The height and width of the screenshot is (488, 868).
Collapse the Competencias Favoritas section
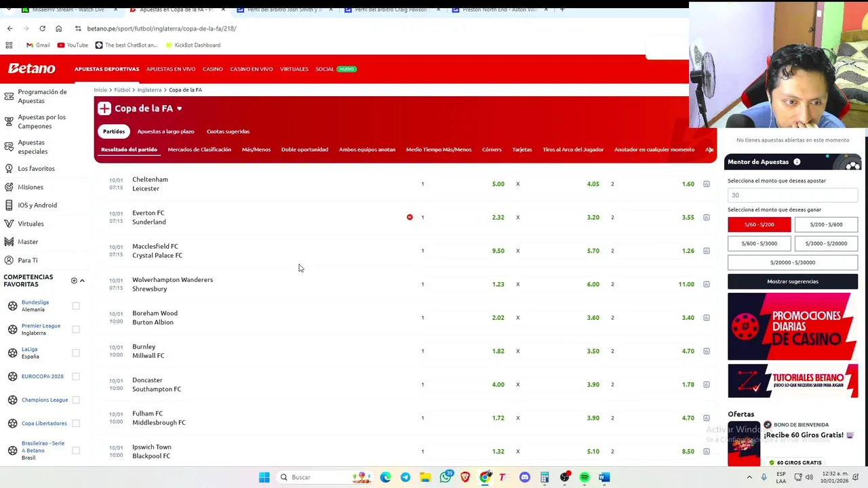pos(82,281)
